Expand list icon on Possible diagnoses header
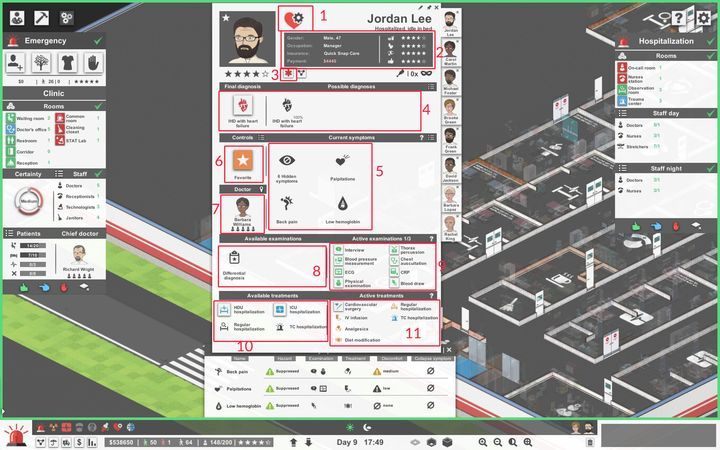This screenshot has width=720, height=450. click(x=431, y=86)
